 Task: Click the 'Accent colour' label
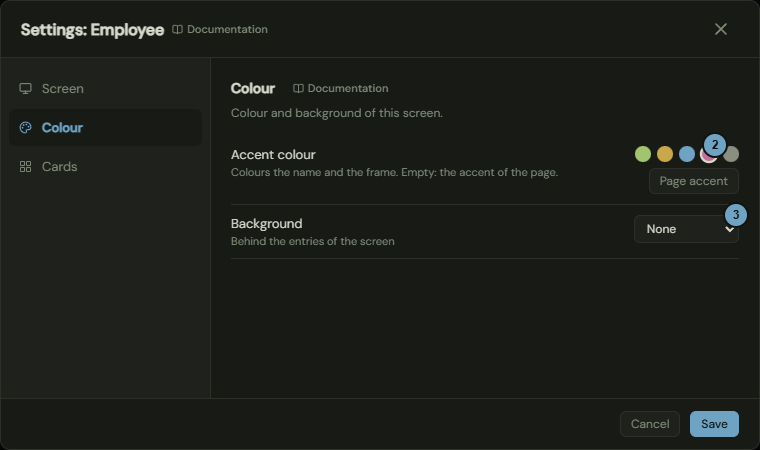[273, 155]
